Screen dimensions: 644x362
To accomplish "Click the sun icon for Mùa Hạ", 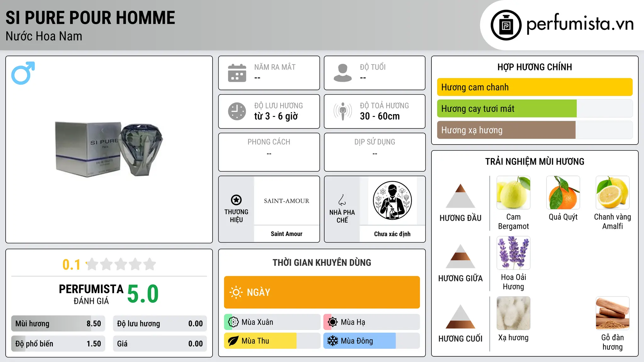I will pyautogui.click(x=332, y=322).
